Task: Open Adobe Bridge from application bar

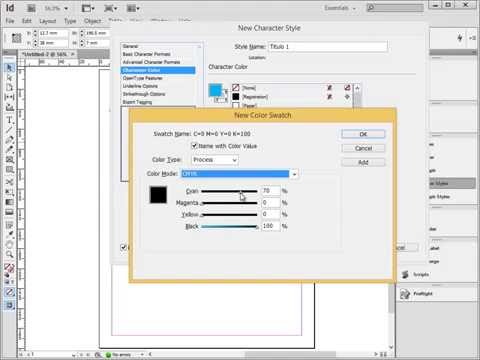Action: 31,8
